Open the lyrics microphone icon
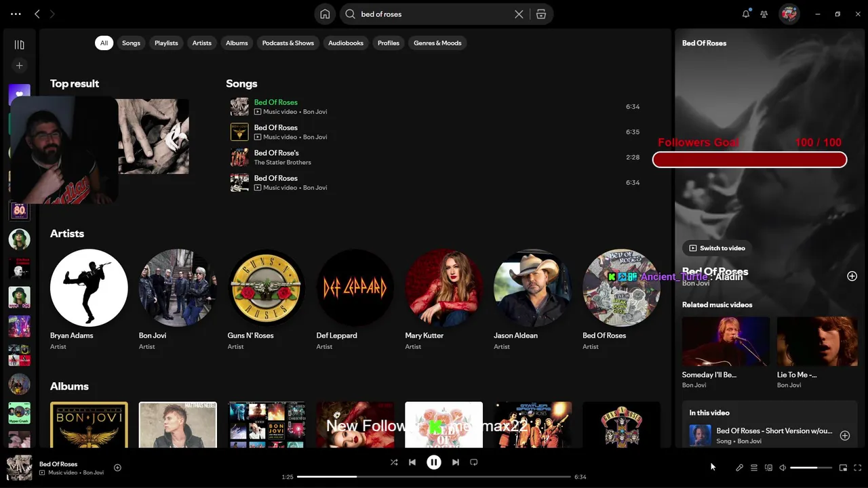 tap(740, 468)
